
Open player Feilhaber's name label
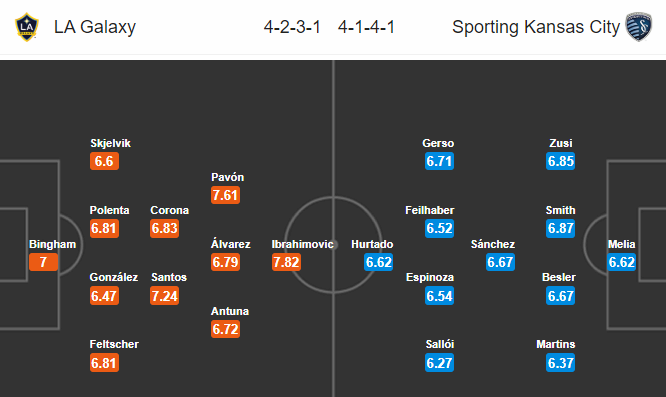coord(429,210)
